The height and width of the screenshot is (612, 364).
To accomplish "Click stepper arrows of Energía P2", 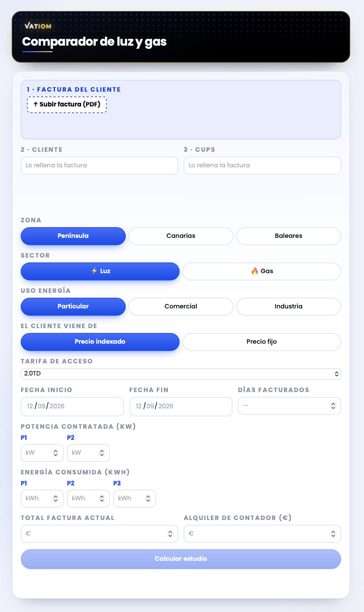I will tap(102, 499).
